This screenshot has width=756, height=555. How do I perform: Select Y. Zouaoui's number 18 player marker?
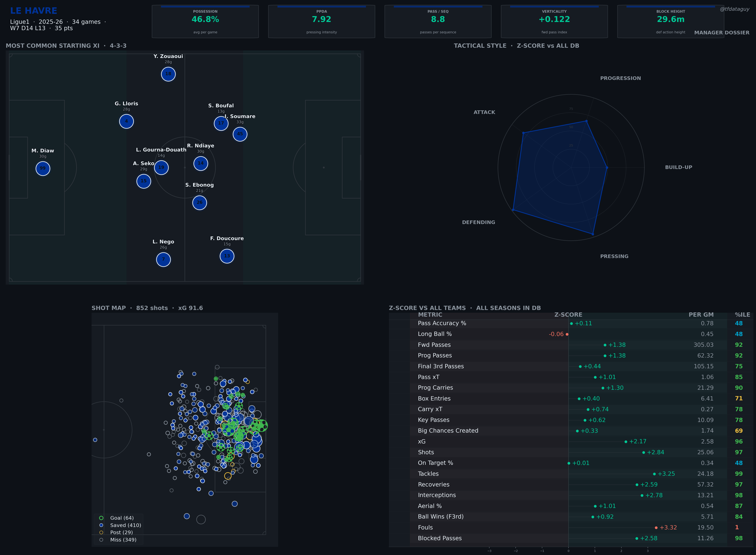coord(168,74)
